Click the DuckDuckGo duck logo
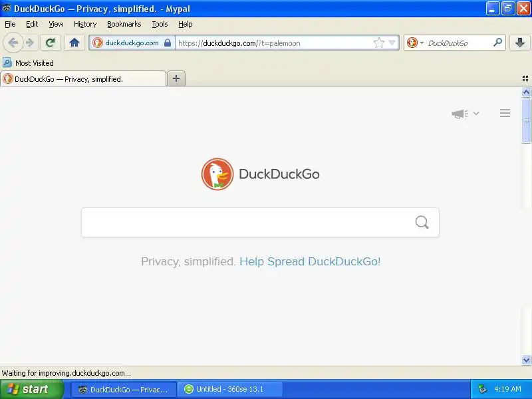Screen dimensions: 532x399 217,174
